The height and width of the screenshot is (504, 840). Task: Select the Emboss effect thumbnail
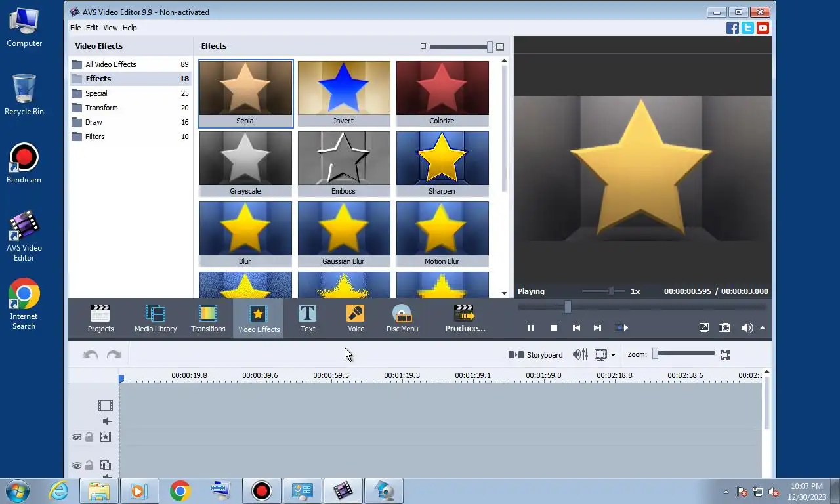tap(344, 163)
